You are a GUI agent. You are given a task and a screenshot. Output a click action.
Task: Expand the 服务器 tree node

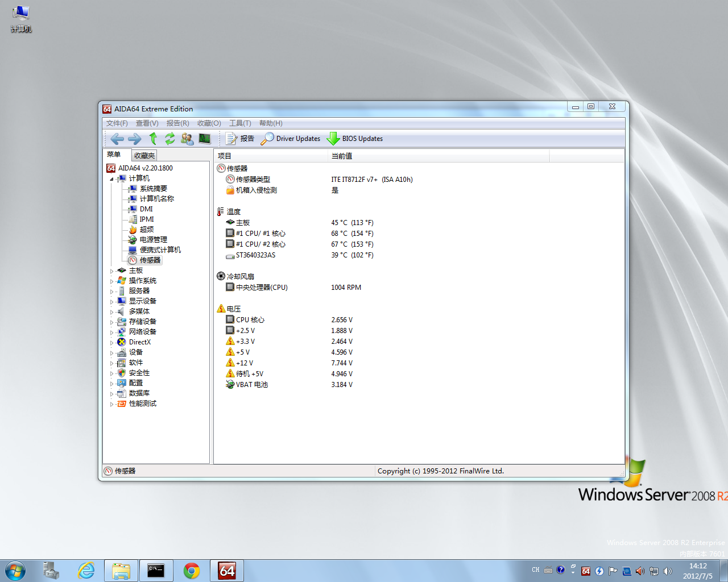click(111, 292)
